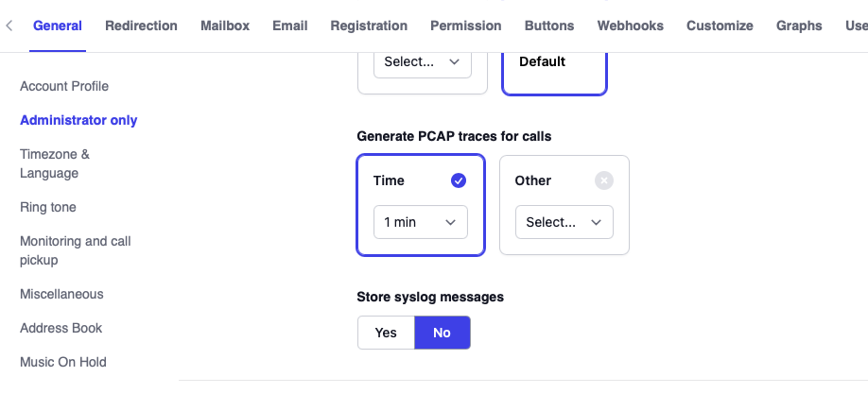The image size is (868, 411).
Task: Open the Webhooks tab
Action: pos(630,26)
